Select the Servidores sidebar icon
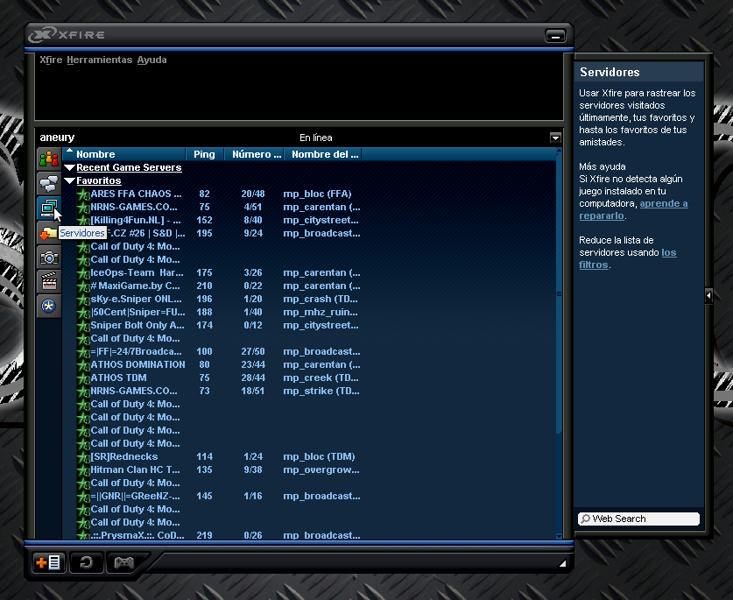This screenshot has width=733, height=600. coord(49,208)
